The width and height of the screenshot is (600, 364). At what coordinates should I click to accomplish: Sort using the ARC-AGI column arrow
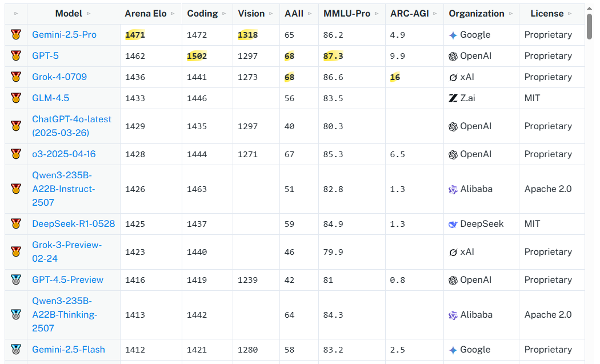coord(435,14)
